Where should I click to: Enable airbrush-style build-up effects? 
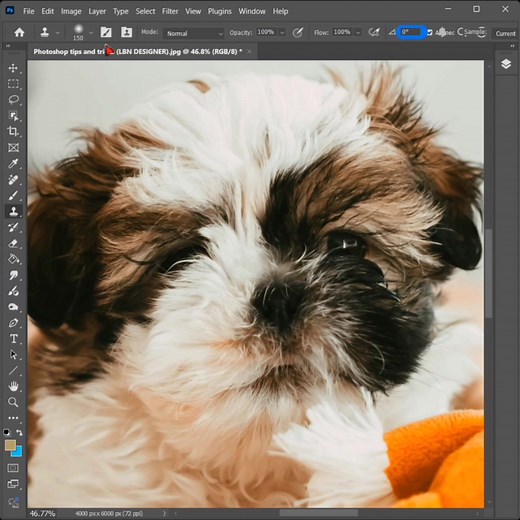pyautogui.click(x=374, y=32)
